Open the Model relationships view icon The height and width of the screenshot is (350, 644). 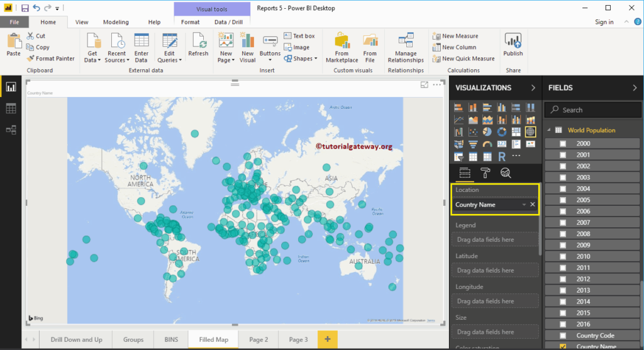11,130
